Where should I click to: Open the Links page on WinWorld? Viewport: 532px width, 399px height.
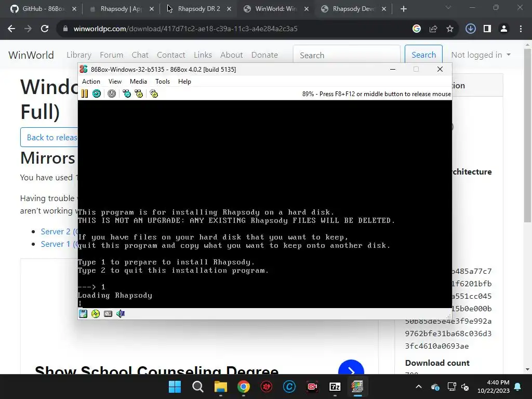203,55
